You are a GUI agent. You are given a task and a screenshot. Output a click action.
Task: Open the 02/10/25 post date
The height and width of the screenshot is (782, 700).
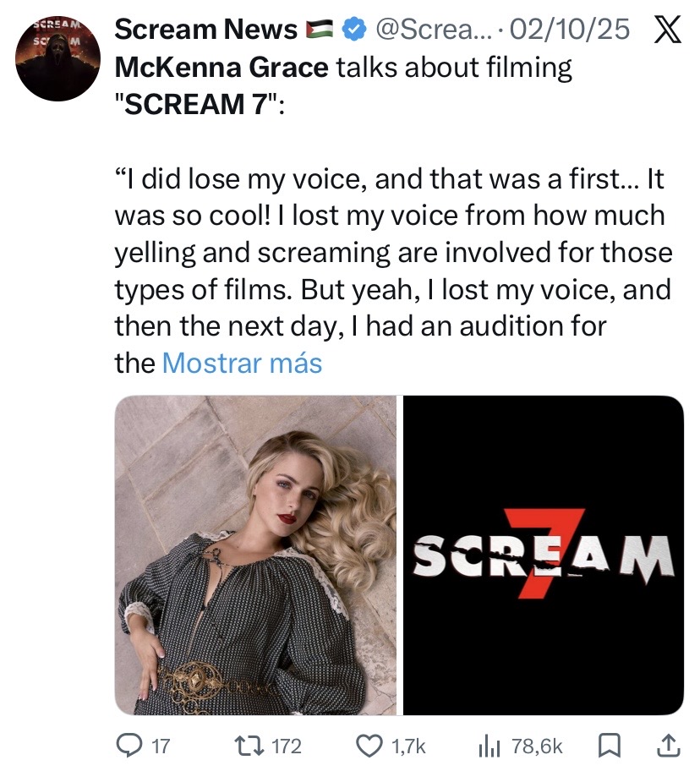571,30
